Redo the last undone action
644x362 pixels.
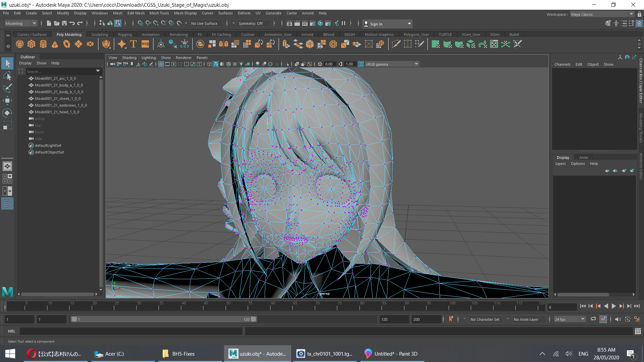(x=80, y=23)
